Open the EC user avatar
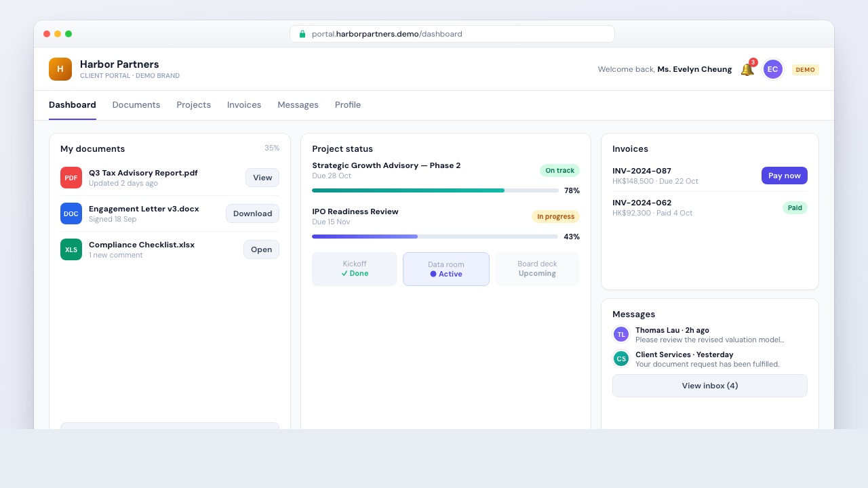868x488 pixels. [773, 69]
